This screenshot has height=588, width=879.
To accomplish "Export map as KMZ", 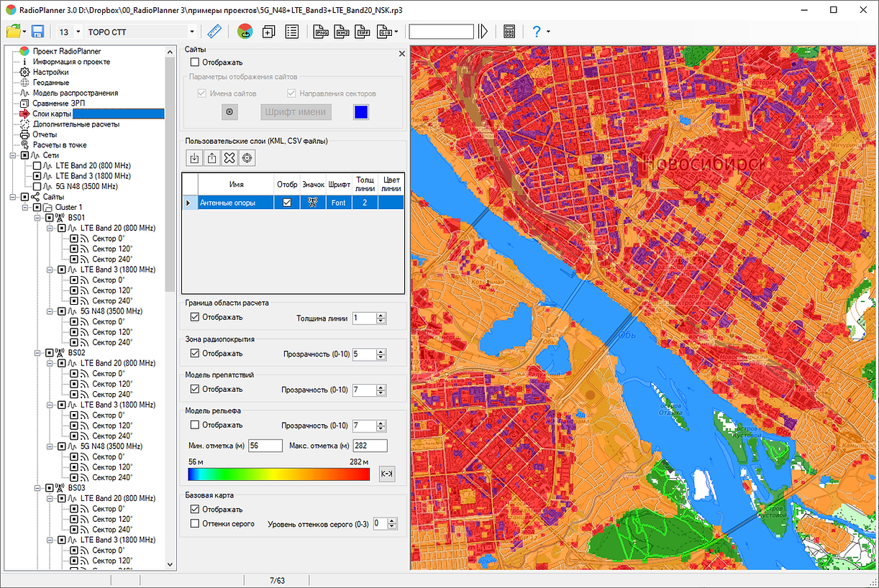I will coord(342,32).
